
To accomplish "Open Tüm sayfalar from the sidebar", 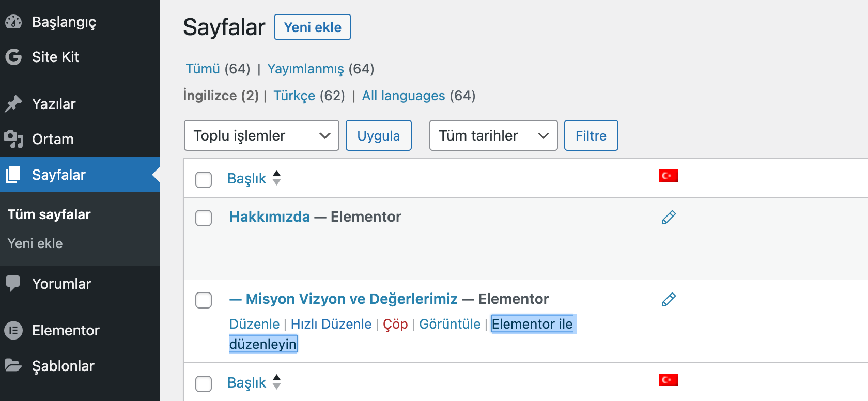I will coord(49,214).
